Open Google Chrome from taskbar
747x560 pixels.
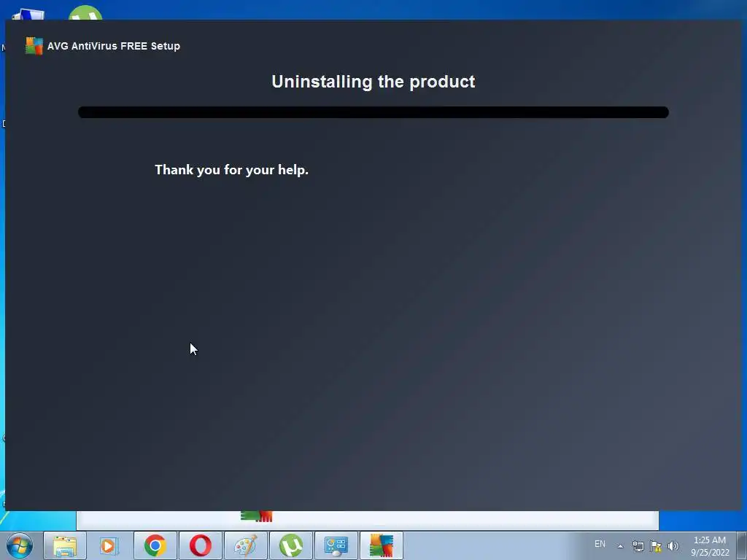(155, 545)
